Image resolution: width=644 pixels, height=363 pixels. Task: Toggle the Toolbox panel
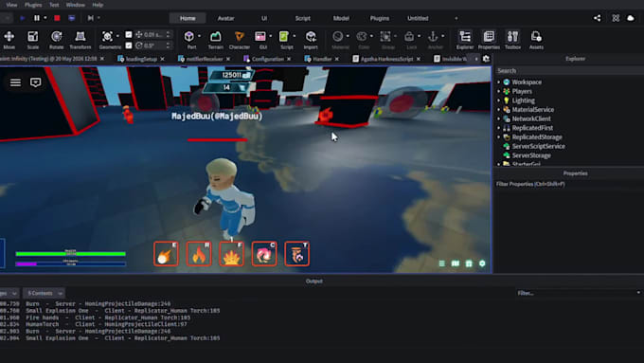click(512, 40)
